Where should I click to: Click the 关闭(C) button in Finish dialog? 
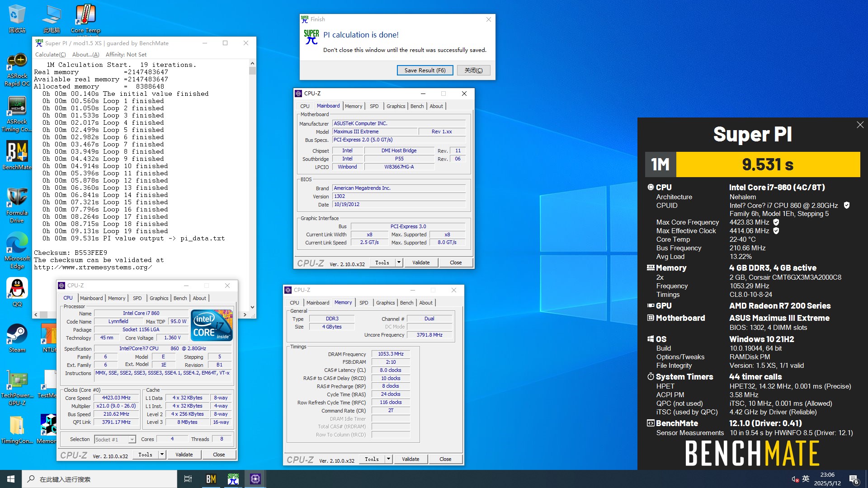[473, 70]
